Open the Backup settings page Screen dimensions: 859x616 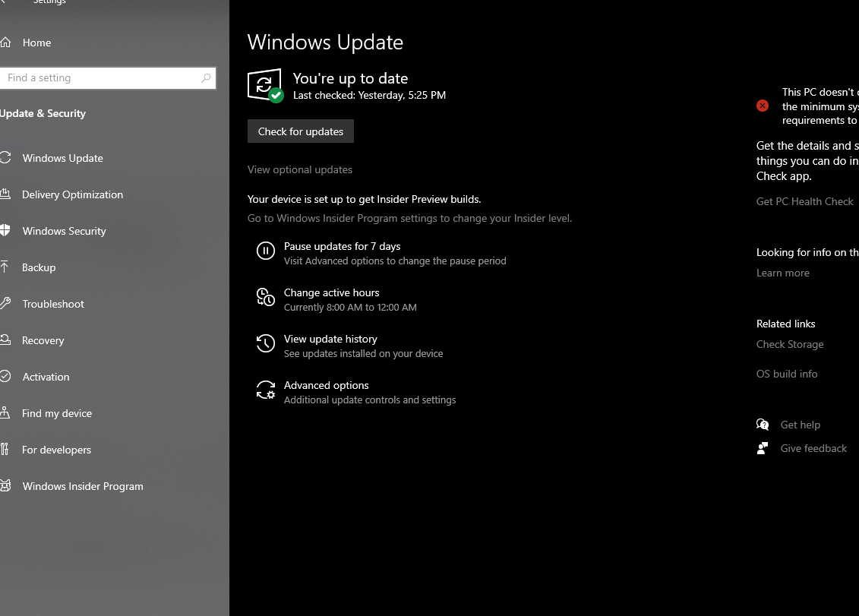pyautogui.click(x=38, y=267)
